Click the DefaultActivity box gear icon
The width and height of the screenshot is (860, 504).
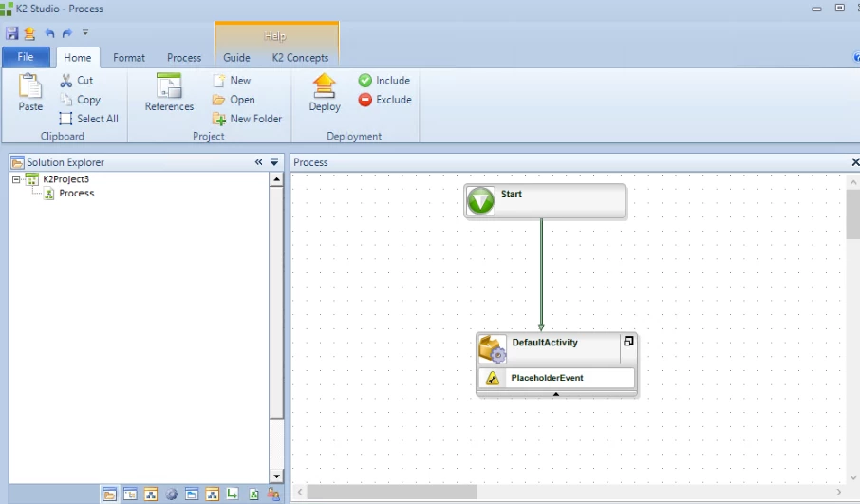tap(492, 348)
